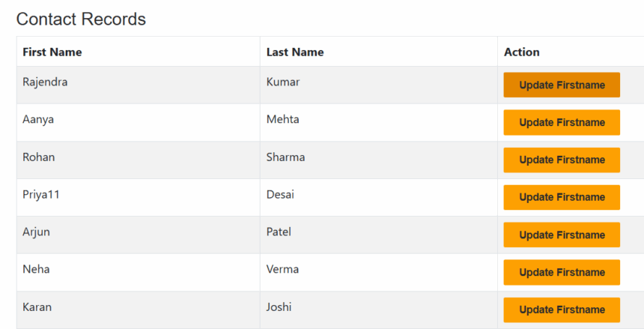Click the Priya11 first name cell
Image resolution: width=644 pixels, height=329 pixels.
[40, 195]
